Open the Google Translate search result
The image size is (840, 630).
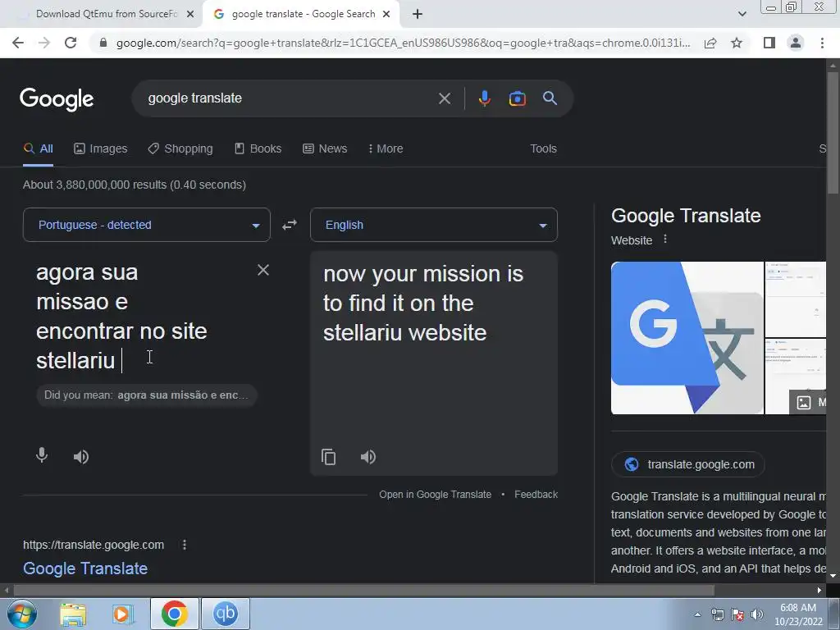click(x=85, y=568)
